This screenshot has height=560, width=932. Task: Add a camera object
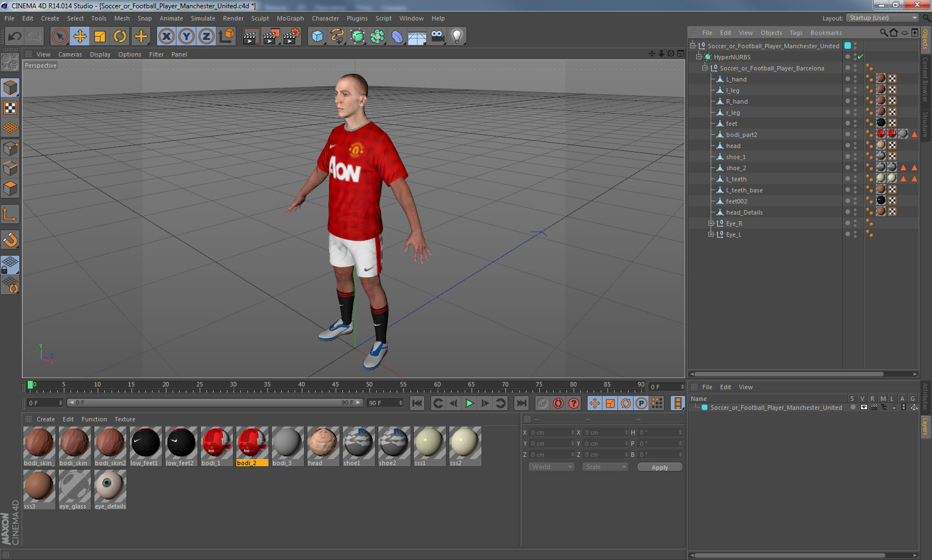tap(438, 37)
